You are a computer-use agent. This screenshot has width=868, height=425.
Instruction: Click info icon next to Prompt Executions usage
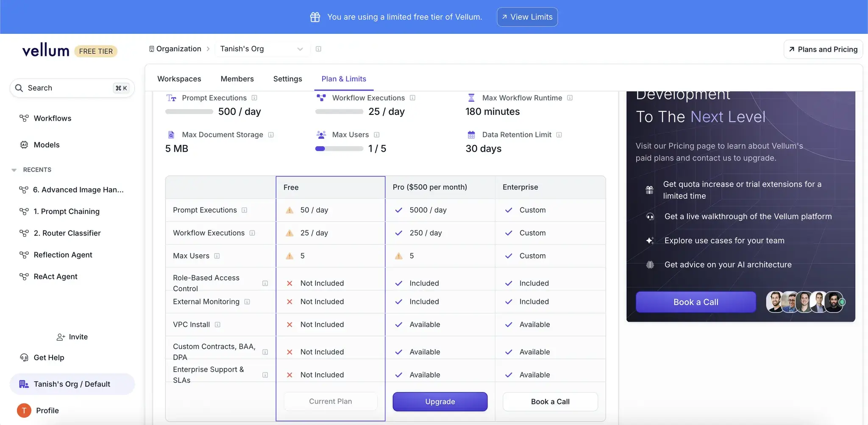click(x=254, y=98)
